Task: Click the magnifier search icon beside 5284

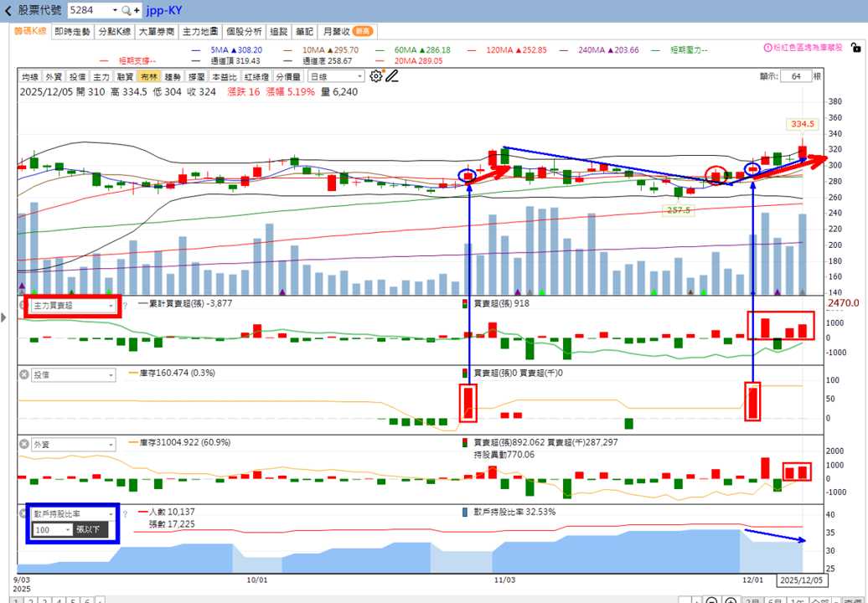Action: click(x=127, y=11)
